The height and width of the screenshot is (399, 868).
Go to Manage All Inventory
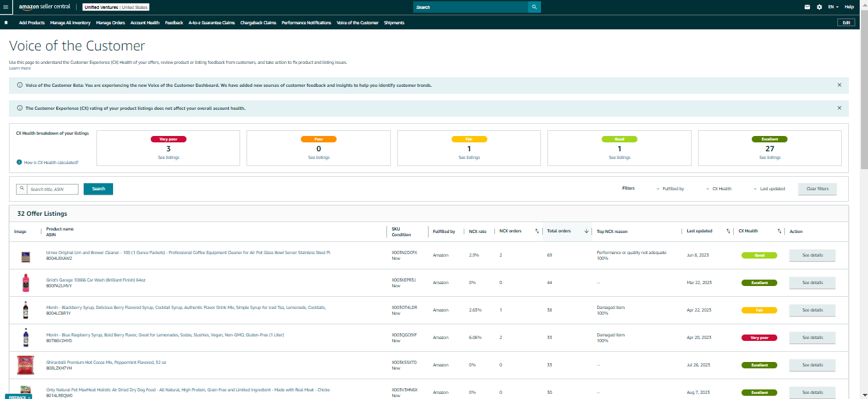coord(70,23)
